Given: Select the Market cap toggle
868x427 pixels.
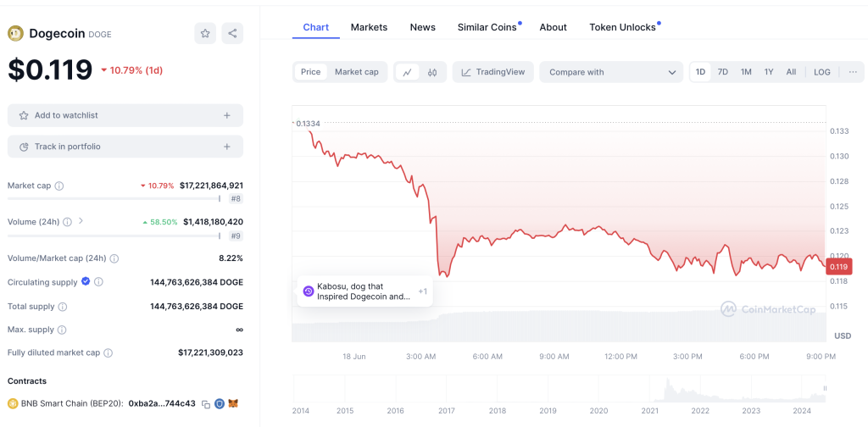Looking at the screenshot, I should point(357,72).
